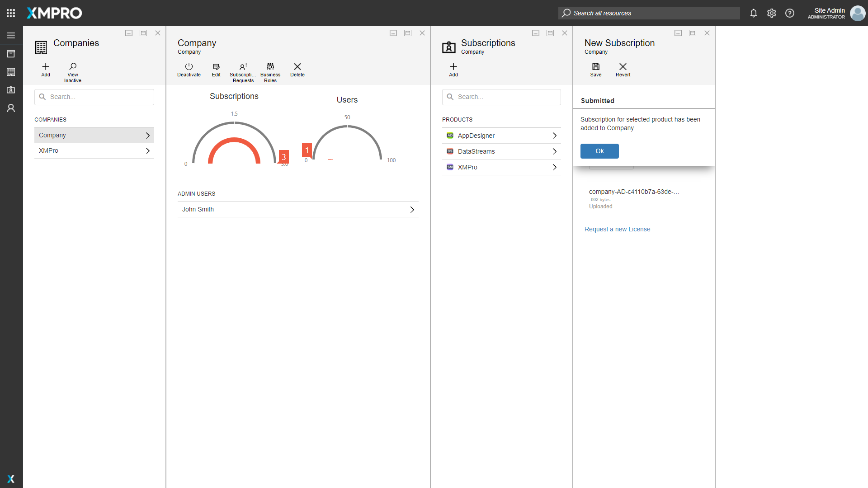The image size is (868, 488).
Task: Click the Edit company icon
Action: [x=216, y=67]
